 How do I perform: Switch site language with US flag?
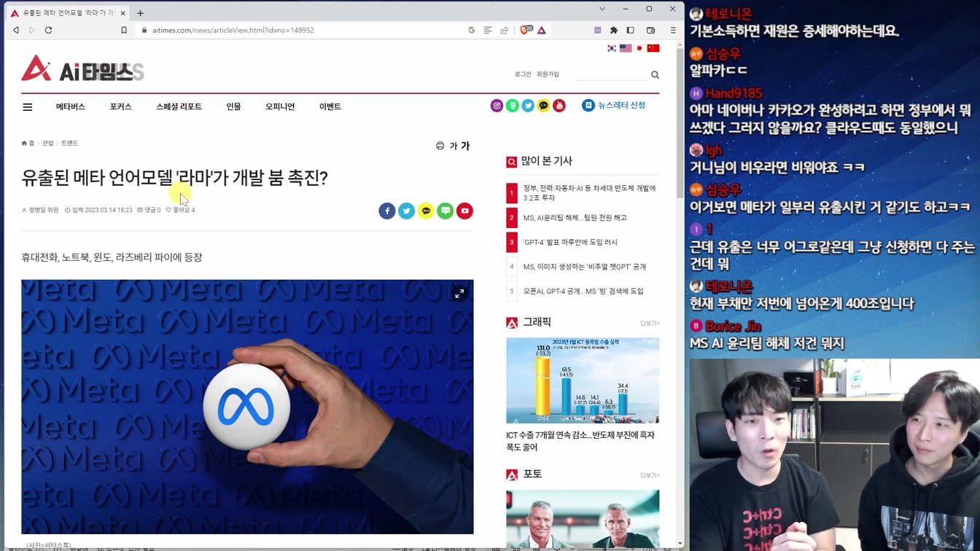tap(626, 48)
